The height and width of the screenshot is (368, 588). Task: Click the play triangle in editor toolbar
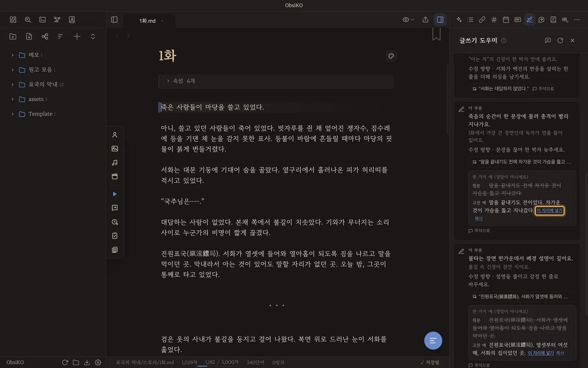point(115,194)
